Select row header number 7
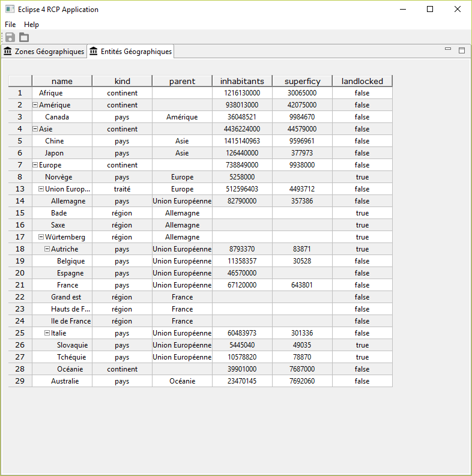The height and width of the screenshot is (476, 472). (20, 165)
